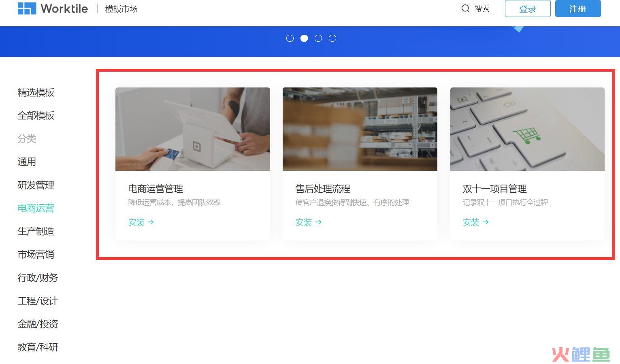Image resolution: width=620 pixels, height=364 pixels.
Task: Select the first carousel dot
Action: (x=290, y=38)
